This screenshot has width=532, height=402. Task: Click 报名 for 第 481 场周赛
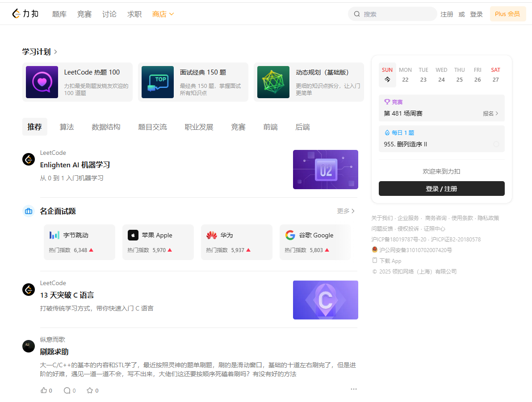click(x=490, y=113)
